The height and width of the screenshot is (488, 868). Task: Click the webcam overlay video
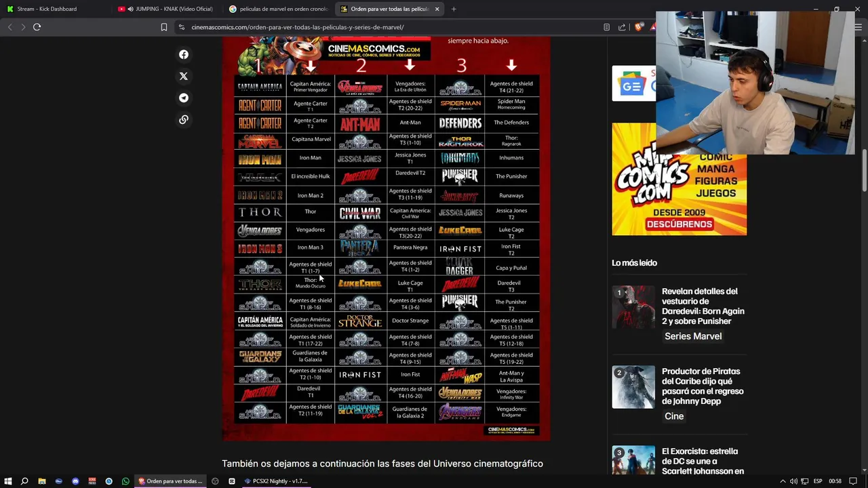(x=755, y=83)
